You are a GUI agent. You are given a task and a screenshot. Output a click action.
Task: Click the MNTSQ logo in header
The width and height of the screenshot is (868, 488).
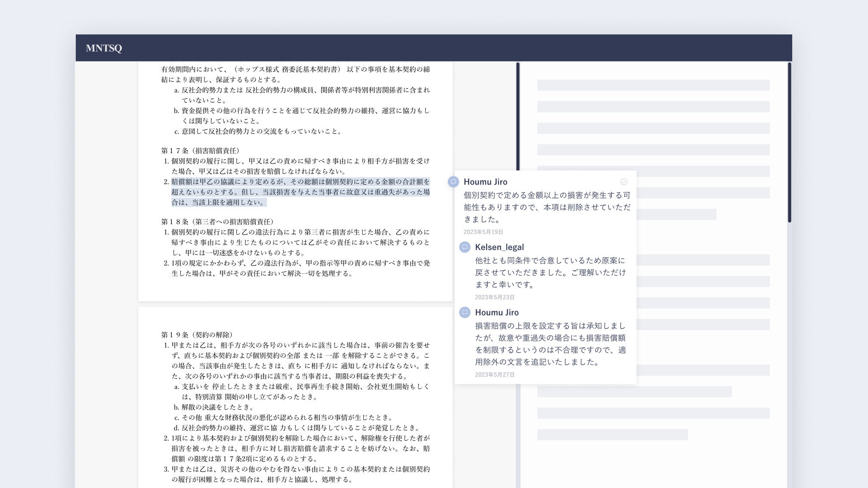tap(104, 48)
